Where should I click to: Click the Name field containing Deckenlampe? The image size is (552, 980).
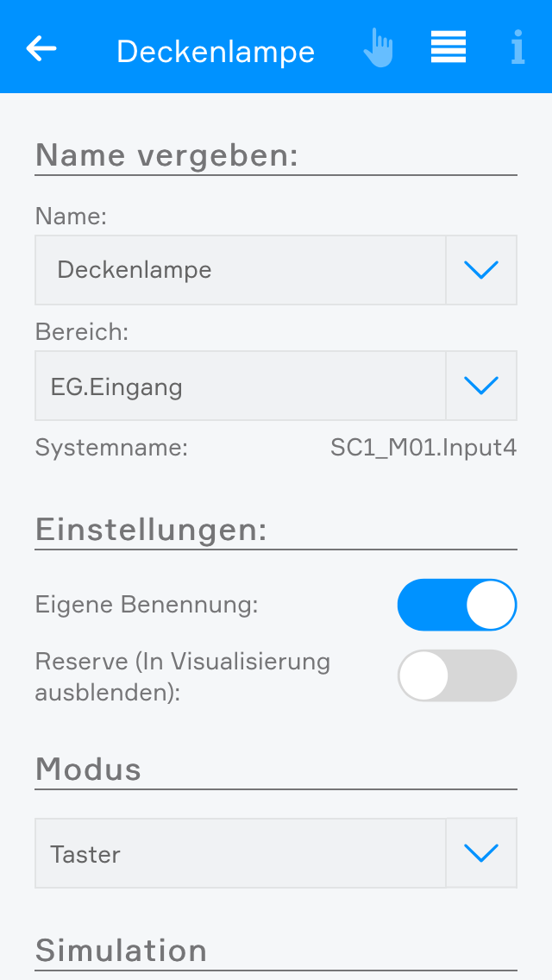240,270
